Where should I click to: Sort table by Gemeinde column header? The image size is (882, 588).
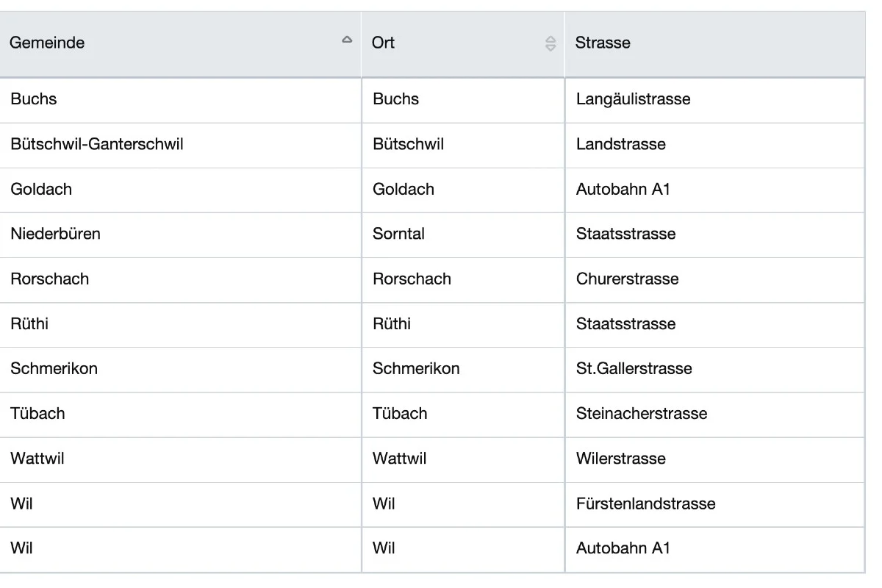point(180,43)
